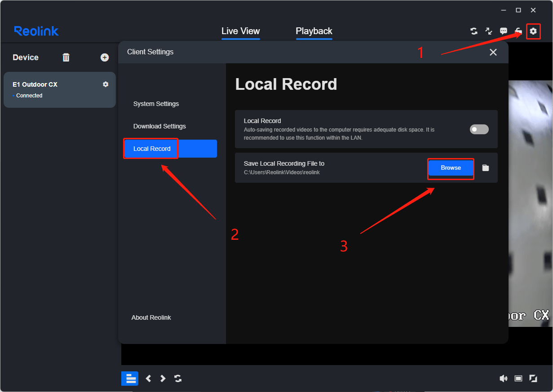Open recording folder icon beside Browse
Screen dimensions: 553x392
pos(485,168)
